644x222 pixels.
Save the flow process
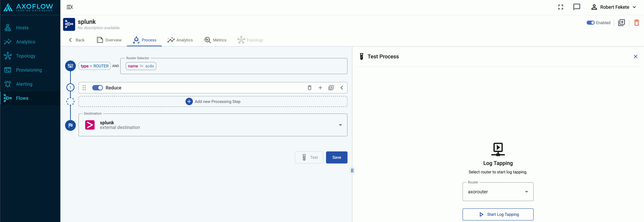[336, 157]
